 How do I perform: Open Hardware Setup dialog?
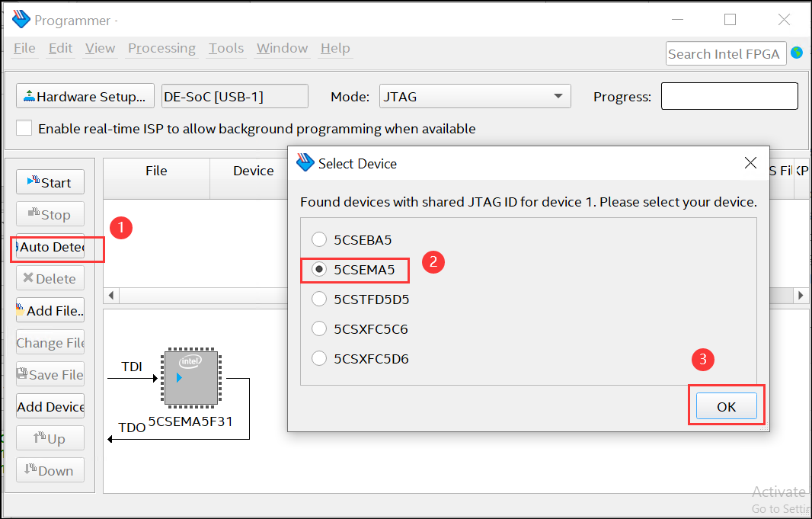85,96
